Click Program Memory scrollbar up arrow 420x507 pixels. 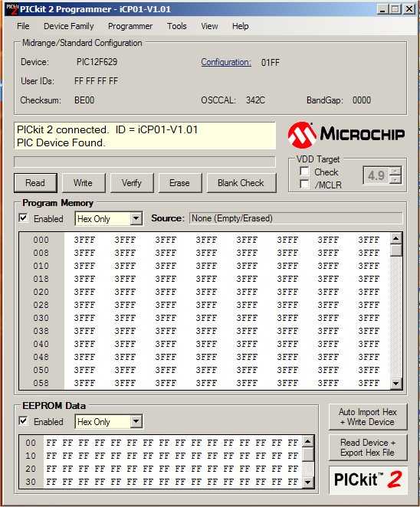396,238
